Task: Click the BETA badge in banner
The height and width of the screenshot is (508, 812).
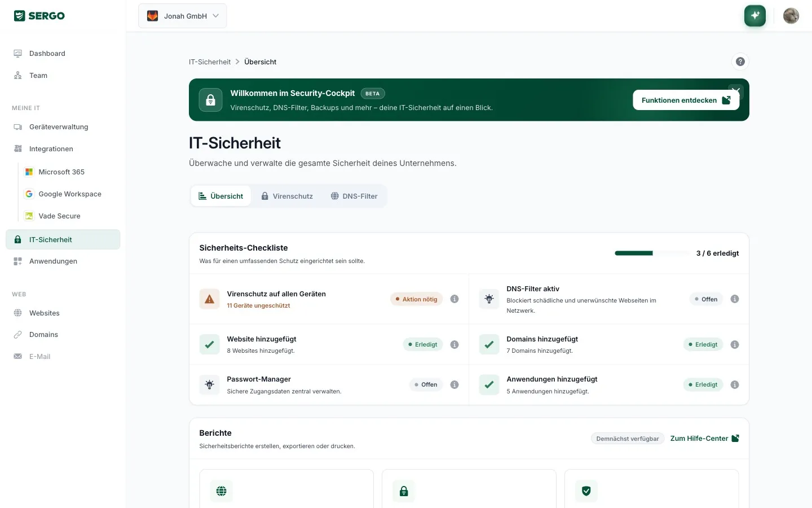Action: [x=372, y=94]
